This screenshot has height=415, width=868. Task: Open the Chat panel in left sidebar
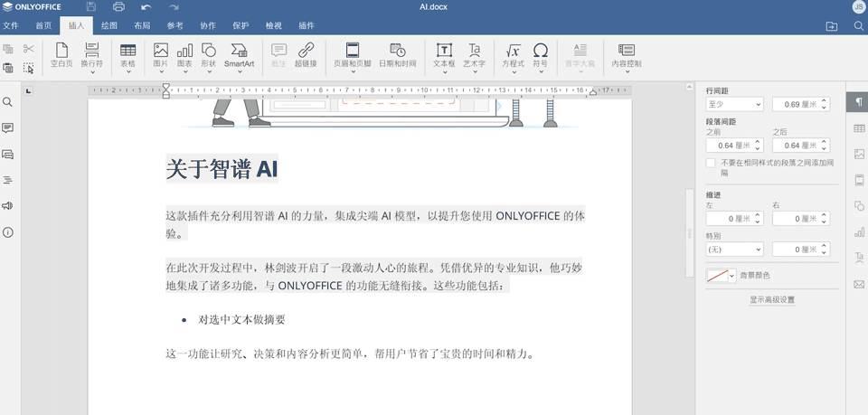[x=8, y=155]
